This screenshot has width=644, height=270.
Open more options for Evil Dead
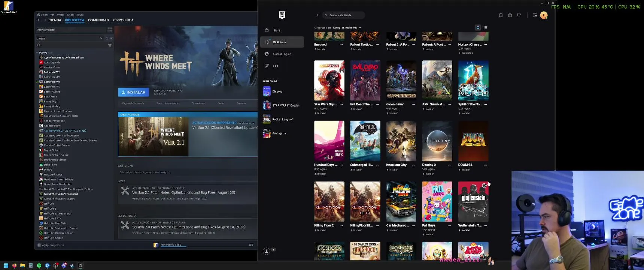click(x=377, y=105)
